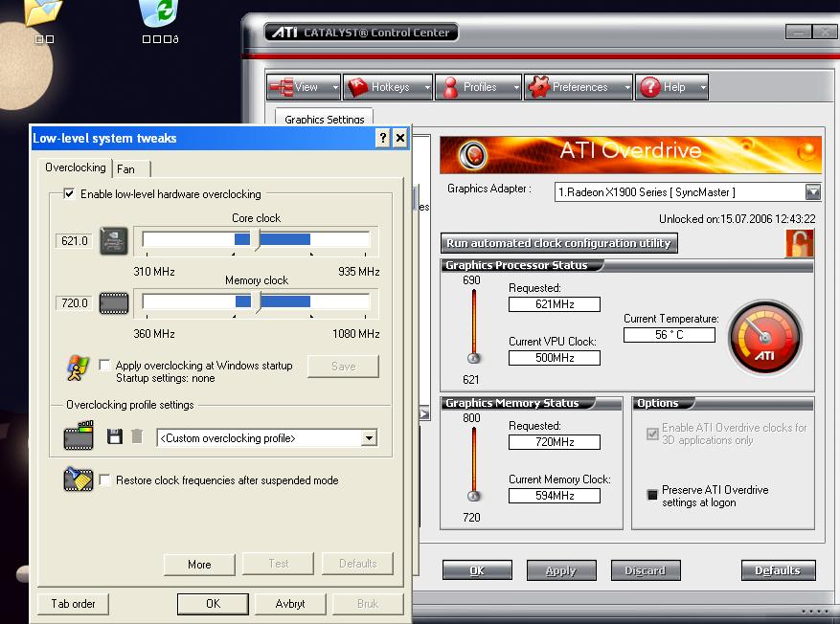Open the folder icon on the desktop
Viewport: 840px width, 624px height.
[x=44, y=12]
